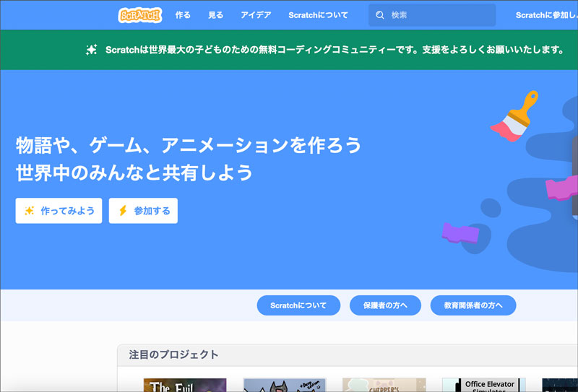578x392 pixels.
Task: Select Scratchについて in the top navbar
Action: 318,15
